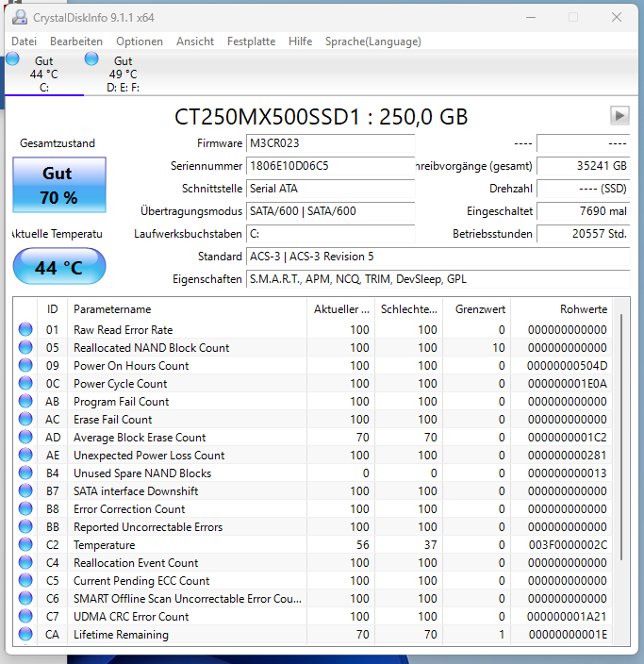Click status orb for Reallocated NAND Block Count
The image size is (644, 664).
[x=25, y=347]
